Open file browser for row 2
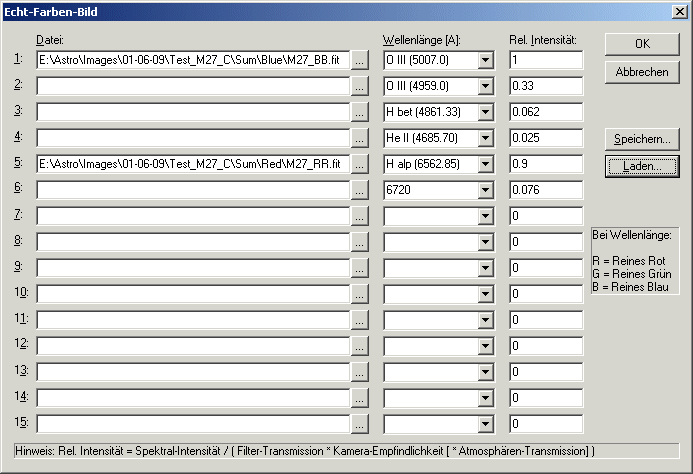This screenshot has height=474, width=693. pos(360,86)
